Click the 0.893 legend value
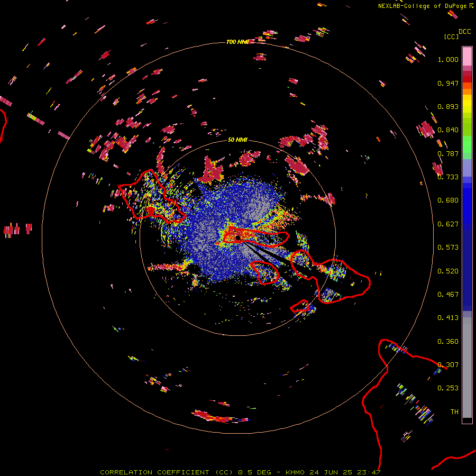 pos(448,106)
